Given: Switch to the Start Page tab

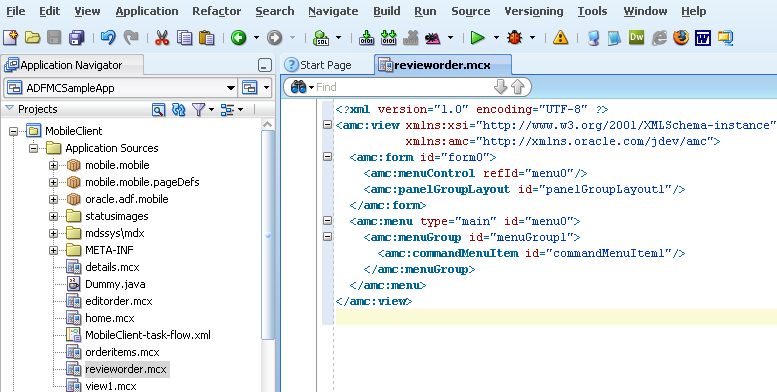Looking at the screenshot, I should click(x=318, y=65).
